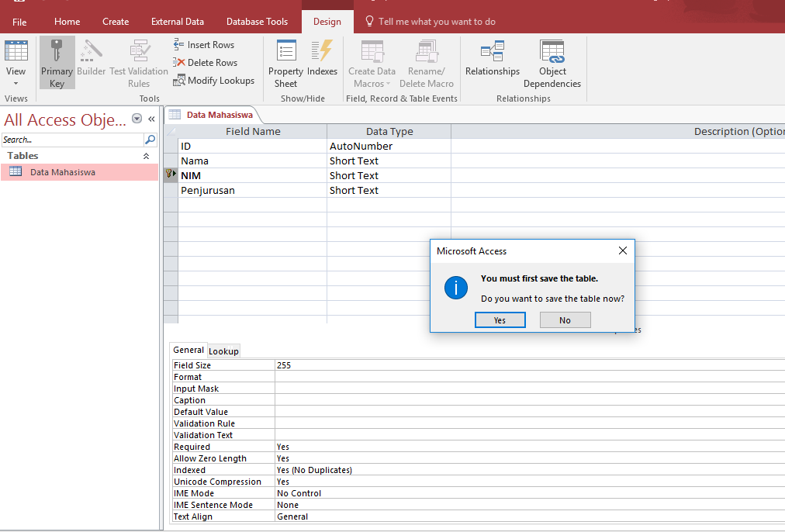Open the View dropdown arrow

[x=16, y=84]
